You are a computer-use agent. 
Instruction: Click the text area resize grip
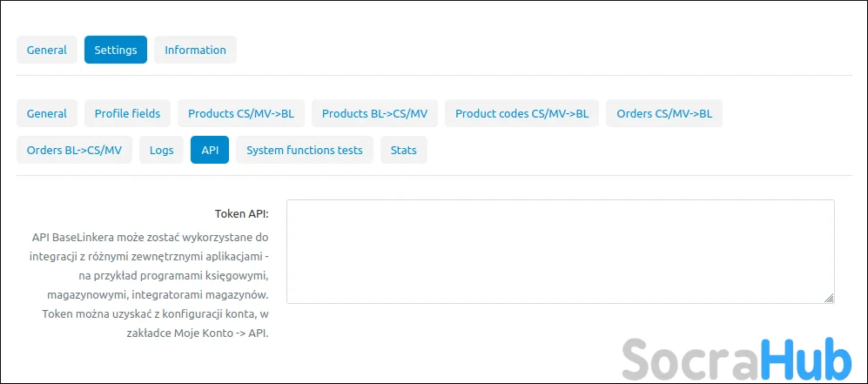pos(829,298)
